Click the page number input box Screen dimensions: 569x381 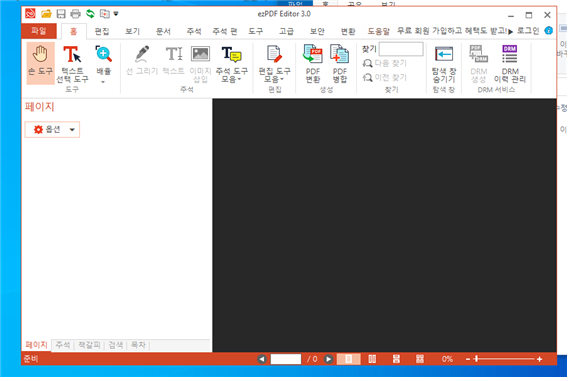[x=286, y=359]
